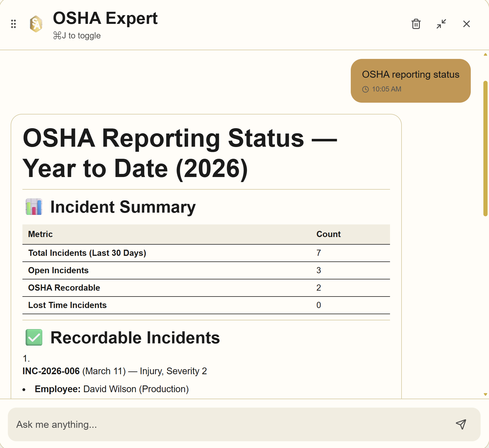This screenshot has width=489, height=448.
Task: Click the OSHA Recordable count value
Action: coord(319,288)
